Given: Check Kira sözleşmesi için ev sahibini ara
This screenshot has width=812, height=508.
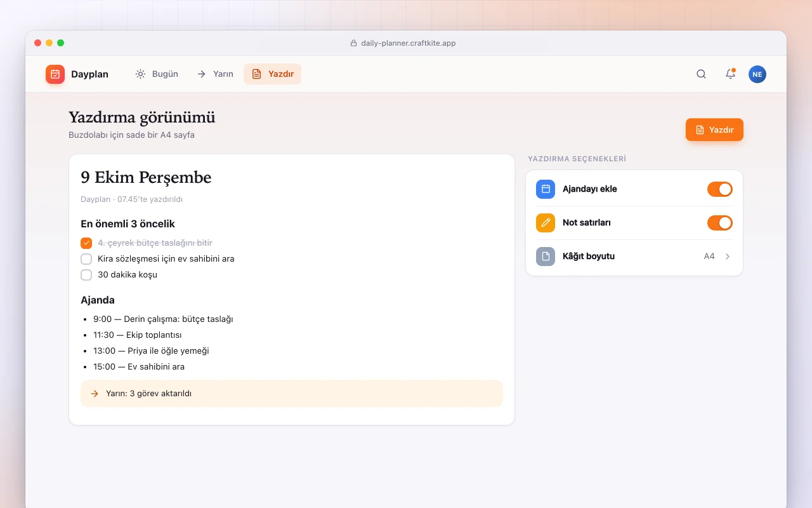Looking at the screenshot, I should [86, 259].
